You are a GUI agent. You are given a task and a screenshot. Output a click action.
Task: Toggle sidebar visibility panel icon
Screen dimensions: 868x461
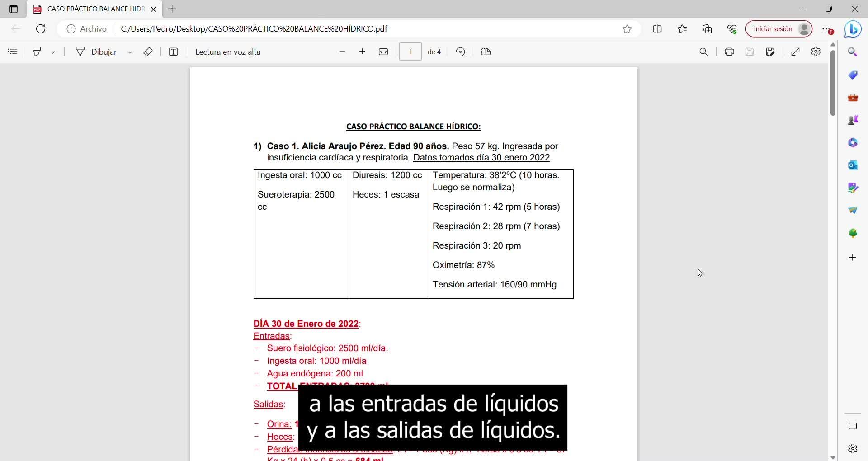click(853, 426)
